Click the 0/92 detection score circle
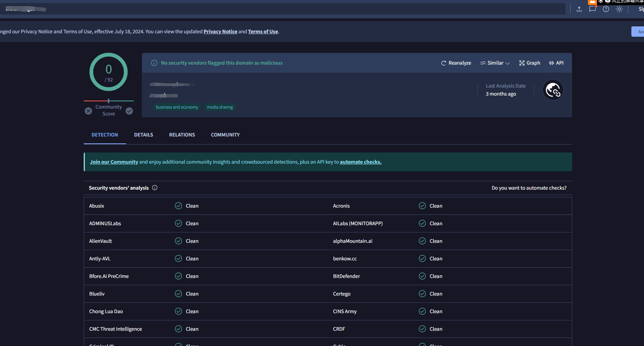 pos(109,72)
